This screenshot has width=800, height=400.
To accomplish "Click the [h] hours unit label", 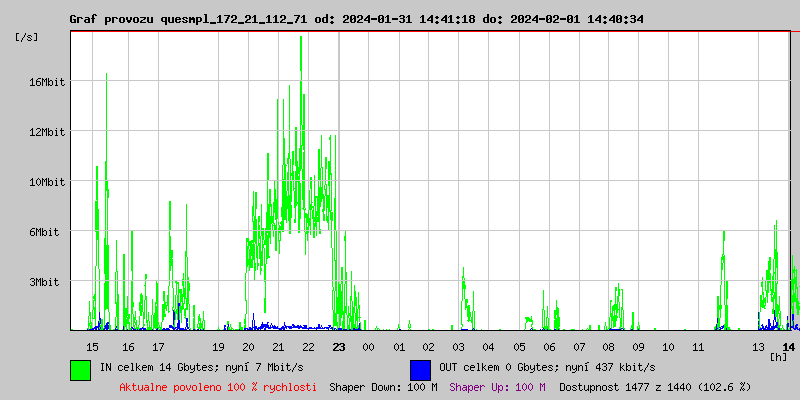I will [778, 356].
